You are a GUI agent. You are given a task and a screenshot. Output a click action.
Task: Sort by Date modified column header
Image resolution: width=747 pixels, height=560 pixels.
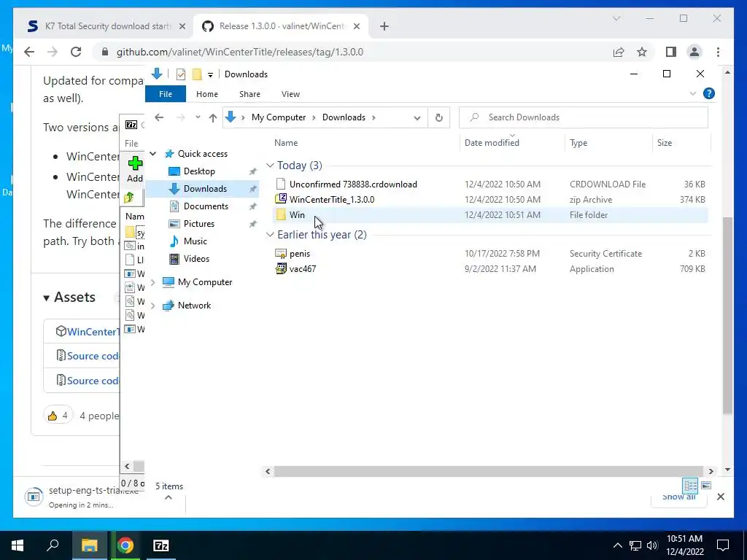click(492, 143)
